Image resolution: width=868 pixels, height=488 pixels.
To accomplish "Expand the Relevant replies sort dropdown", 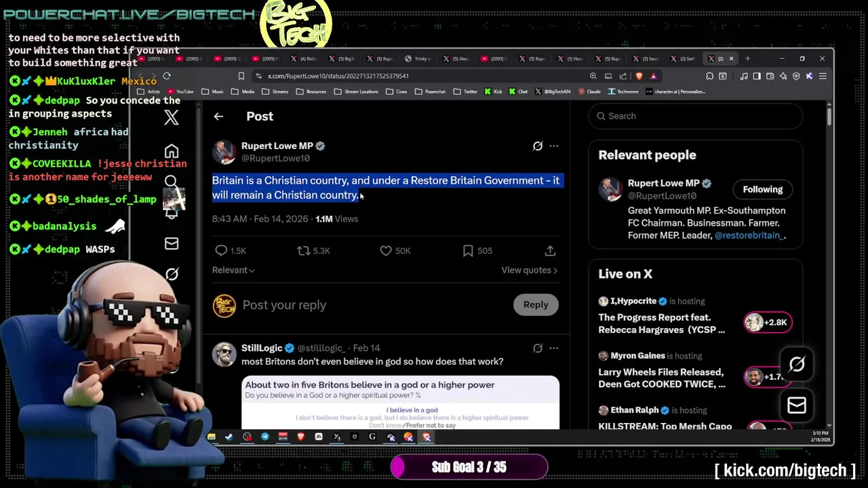I will 233,270.
